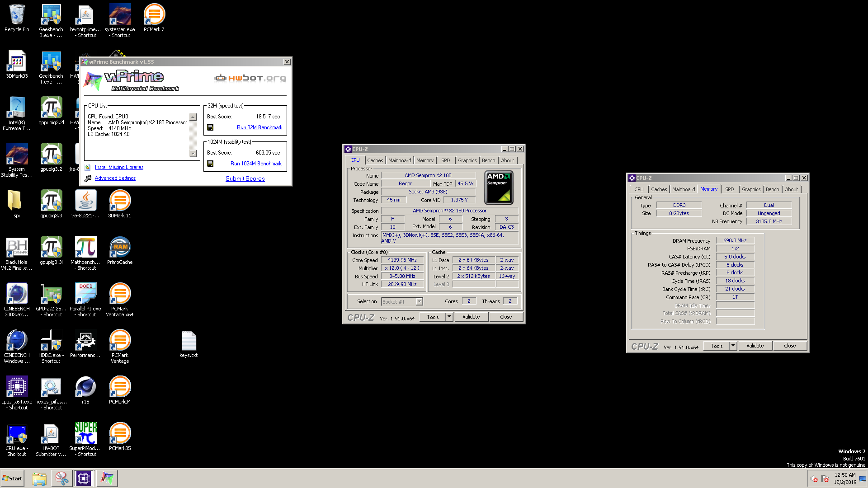Open Parallel PI.exe shortcut

point(85,300)
